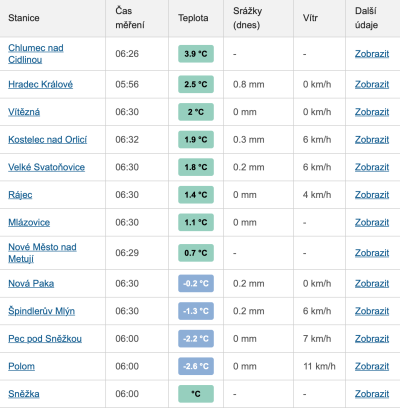Open the Rájec station link

[20, 195]
